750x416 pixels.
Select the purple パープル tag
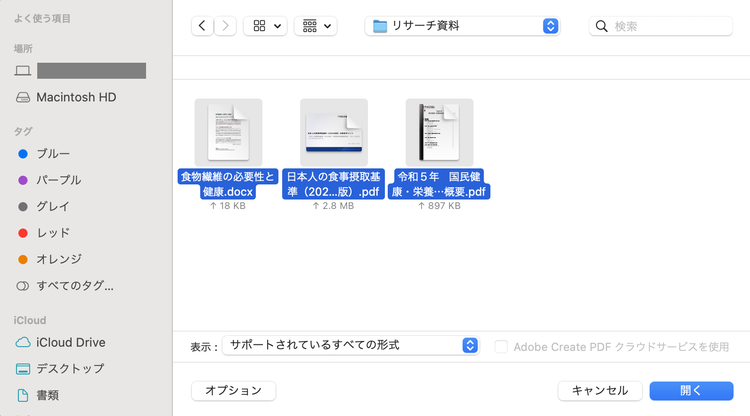(x=58, y=180)
